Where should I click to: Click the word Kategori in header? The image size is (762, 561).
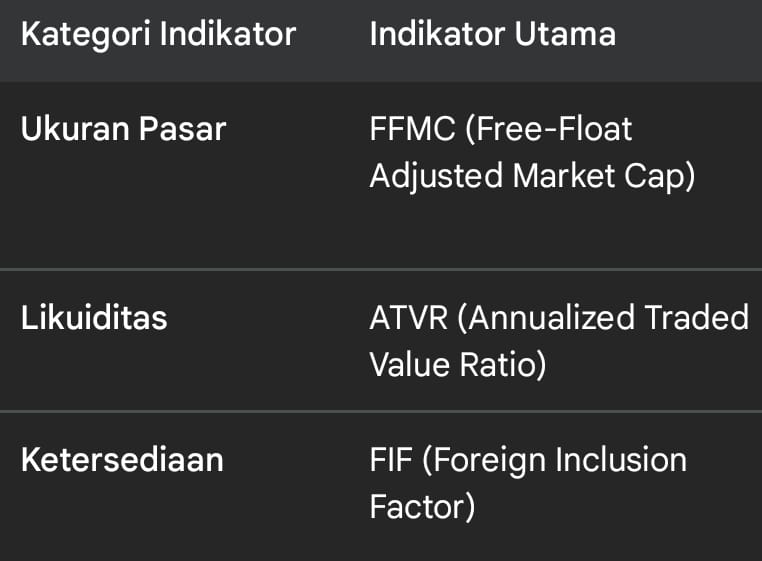[86, 34]
